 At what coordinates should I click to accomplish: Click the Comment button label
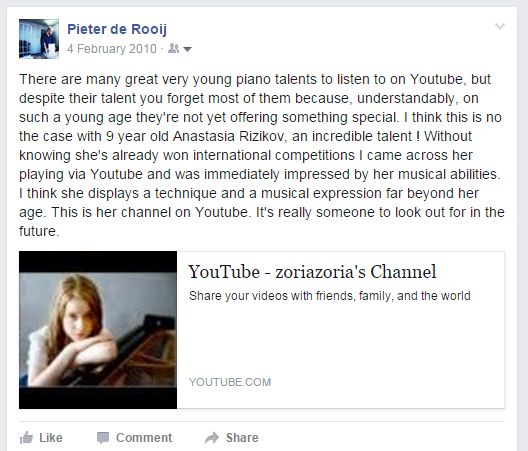click(144, 438)
